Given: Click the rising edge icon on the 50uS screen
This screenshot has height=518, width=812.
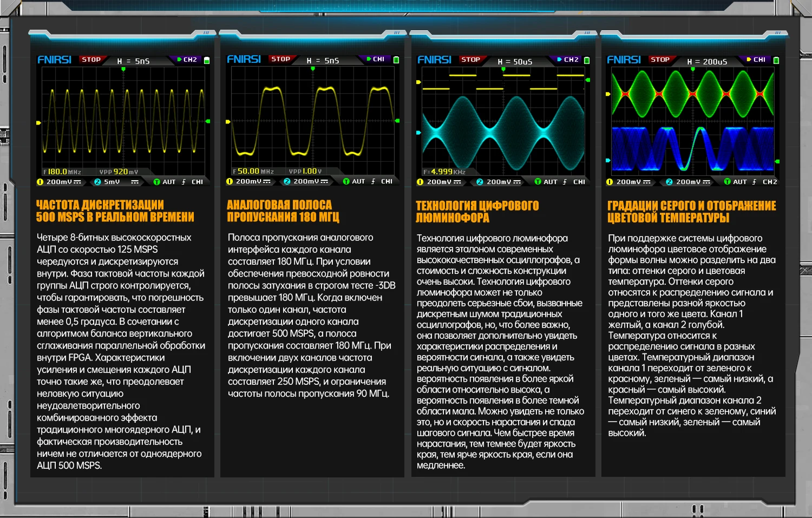Looking at the screenshot, I should (x=565, y=182).
